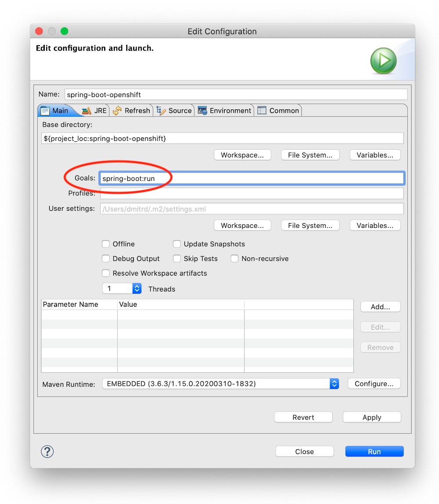Focus the Name input field
439x504 pixels.
coord(236,94)
